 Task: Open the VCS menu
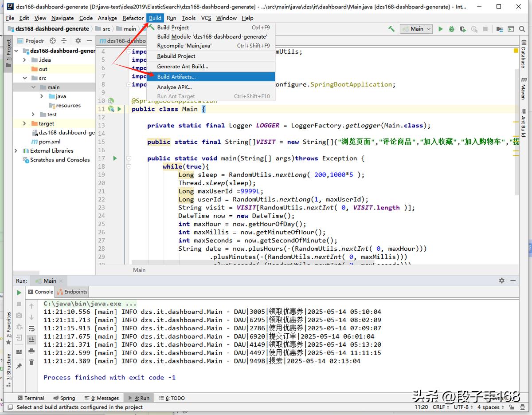[x=206, y=18]
